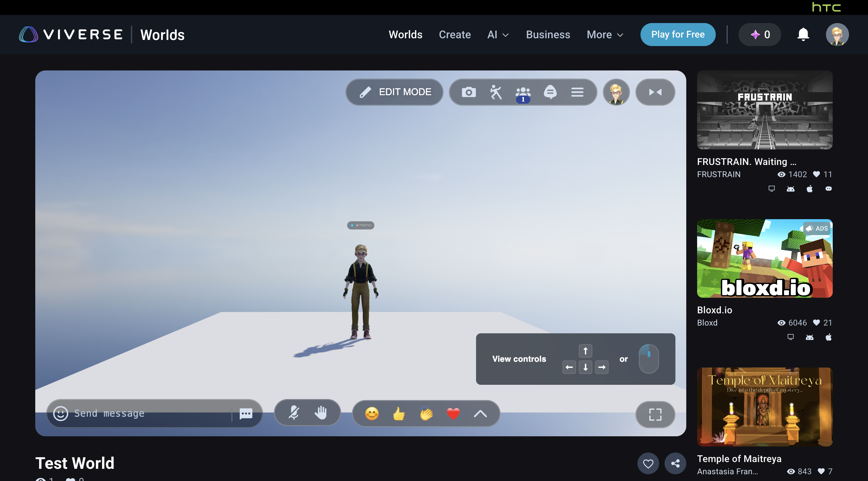
Task: Open the avatar actions running-figure icon
Action: click(x=496, y=92)
